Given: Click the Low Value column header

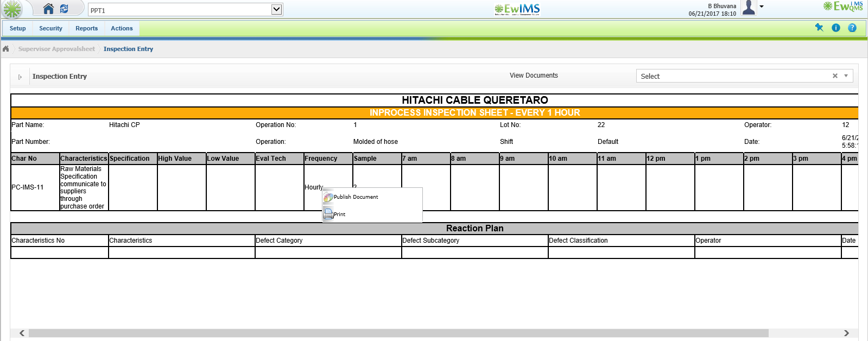Looking at the screenshot, I should click(x=230, y=159).
